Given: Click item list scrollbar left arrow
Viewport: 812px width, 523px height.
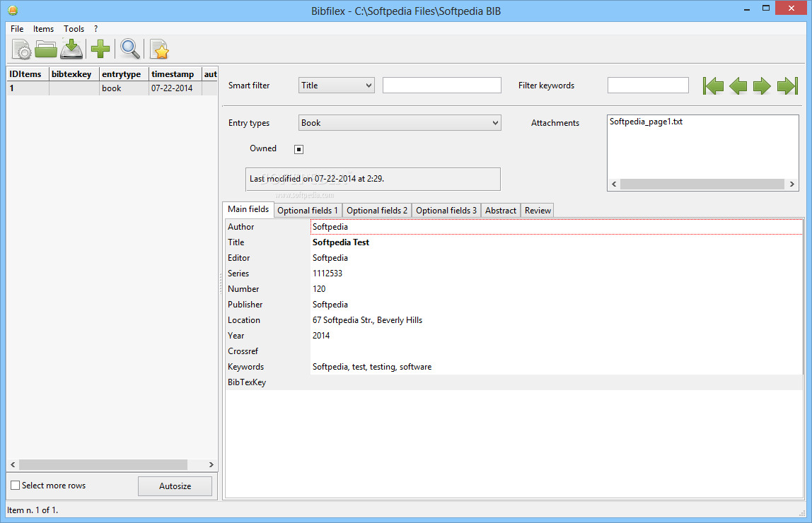Looking at the screenshot, I should pos(13,464).
